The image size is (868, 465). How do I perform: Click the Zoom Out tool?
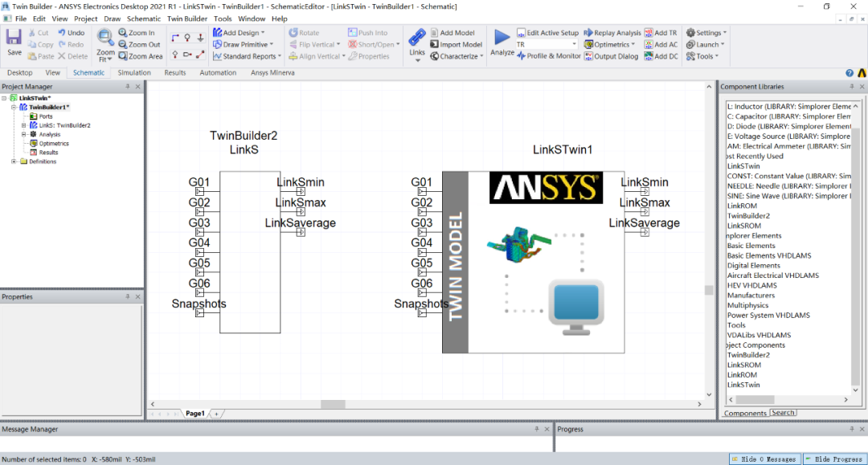(x=140, y=44)
